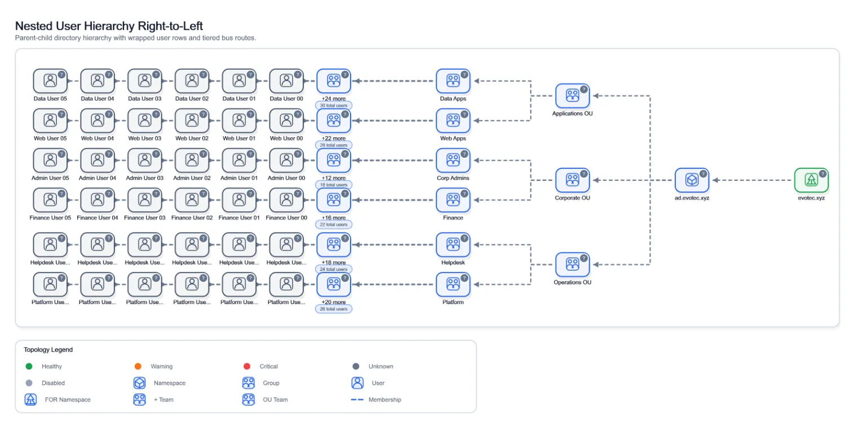868x428 pixels.
Task: Expand the +20 more Platform users node
Action: click(334, 284)
